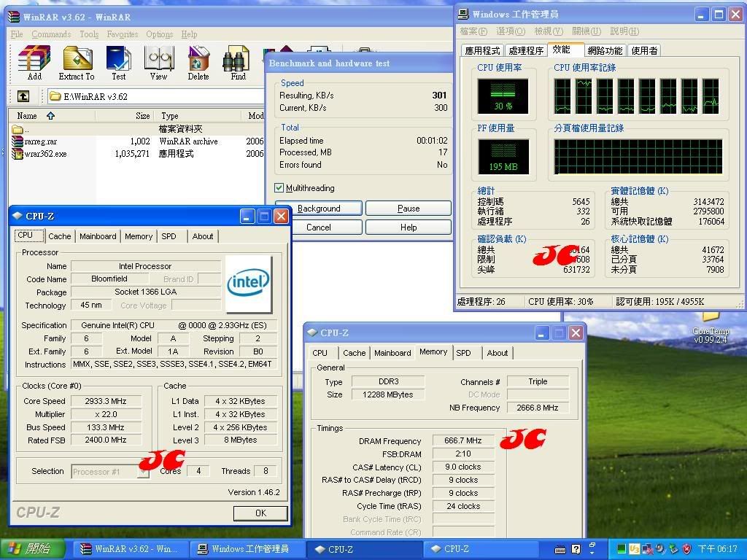Activate Windows 工作管理員 taskbar button

(x=247, y=549)
